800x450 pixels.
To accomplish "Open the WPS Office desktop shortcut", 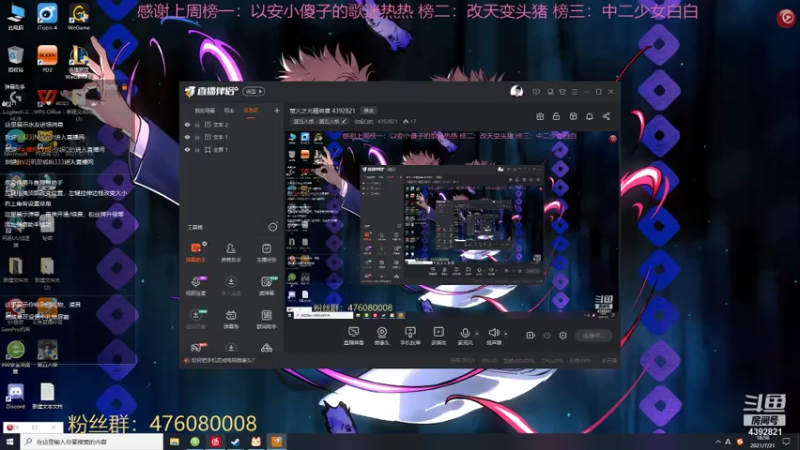I will point(47,101).
